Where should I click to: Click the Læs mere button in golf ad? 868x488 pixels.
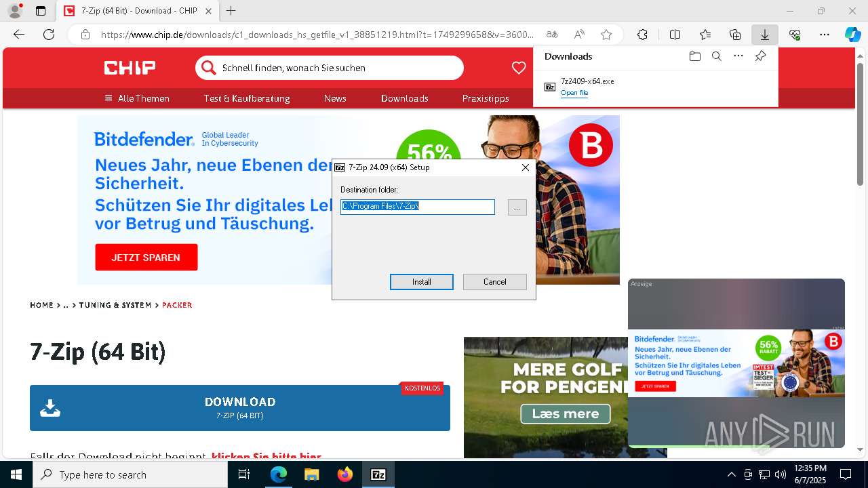coord(566,413)
